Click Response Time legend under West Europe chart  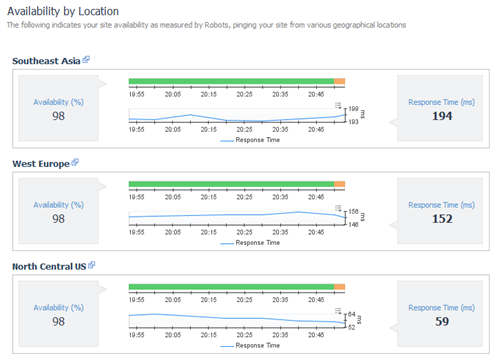click(250, 243)
